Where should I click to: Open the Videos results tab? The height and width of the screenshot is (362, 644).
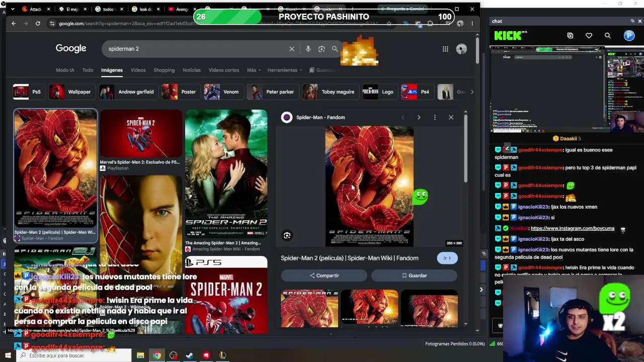click(x=138, y=70)
